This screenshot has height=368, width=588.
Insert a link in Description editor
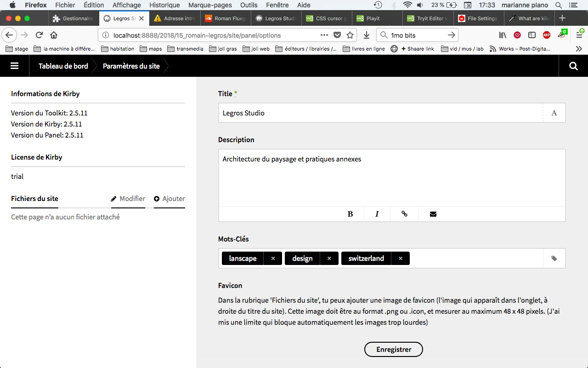click(404, 214)
